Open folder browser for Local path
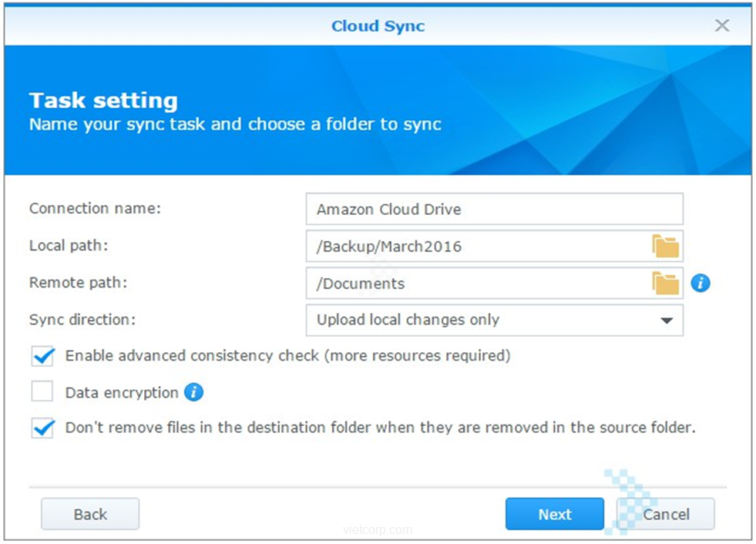The width and height of the screenshot is (756, 544). click(x=665, y=247)
